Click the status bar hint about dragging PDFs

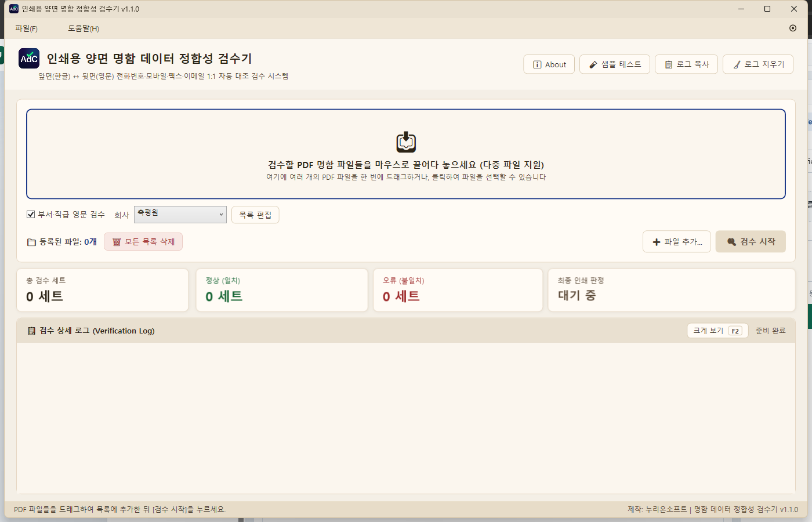[120, 509]
